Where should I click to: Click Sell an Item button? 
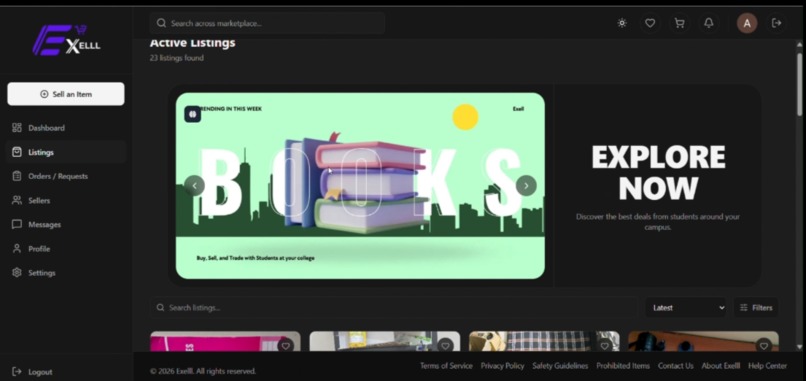pos(66,94)
